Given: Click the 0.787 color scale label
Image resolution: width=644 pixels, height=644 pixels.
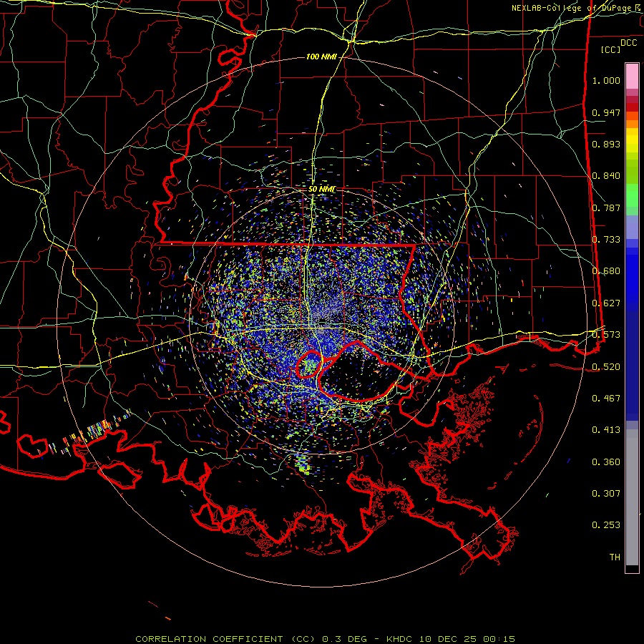Looking at the screenshot, I should [x=606, y=208].
